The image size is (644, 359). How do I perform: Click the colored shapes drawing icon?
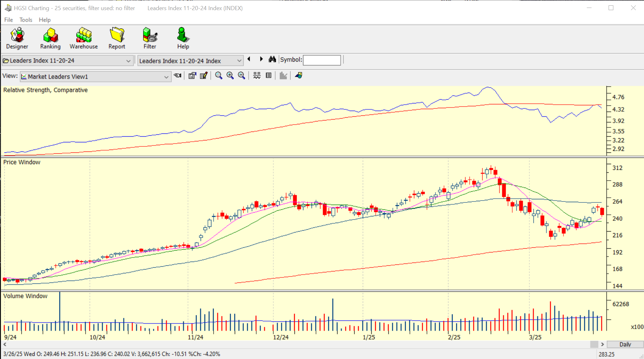[299, 76]
